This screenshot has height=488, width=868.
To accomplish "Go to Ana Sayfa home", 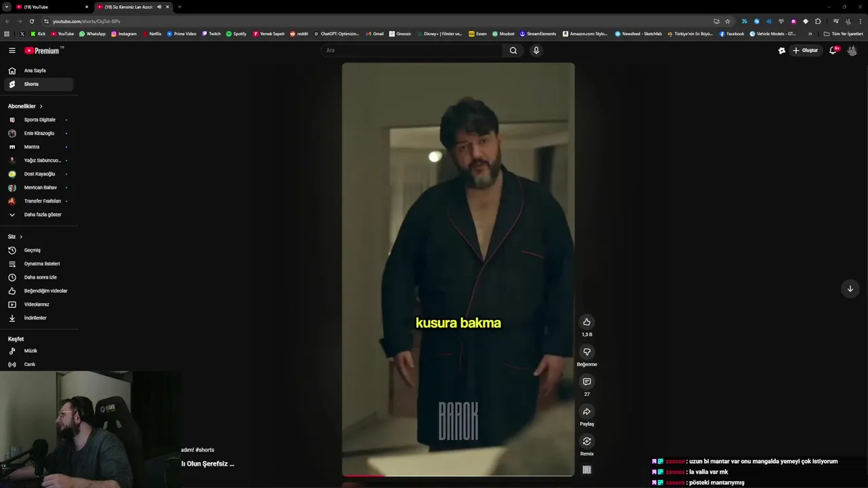I will click(39, 70).
